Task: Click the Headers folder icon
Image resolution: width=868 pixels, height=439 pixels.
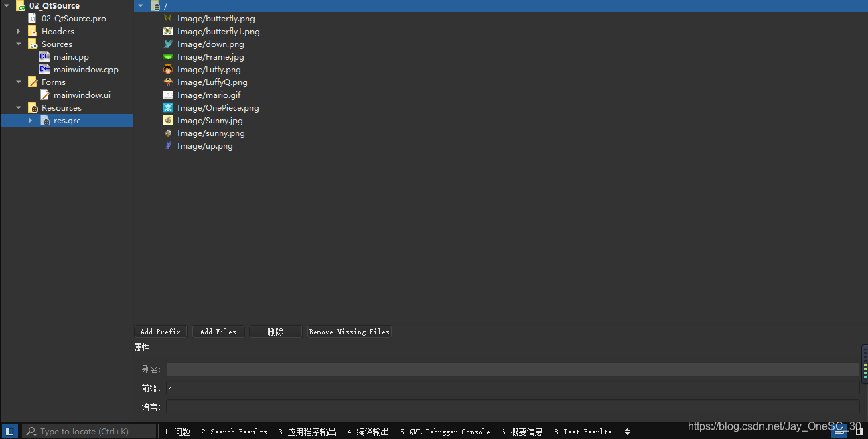Action: coord(33,32)
